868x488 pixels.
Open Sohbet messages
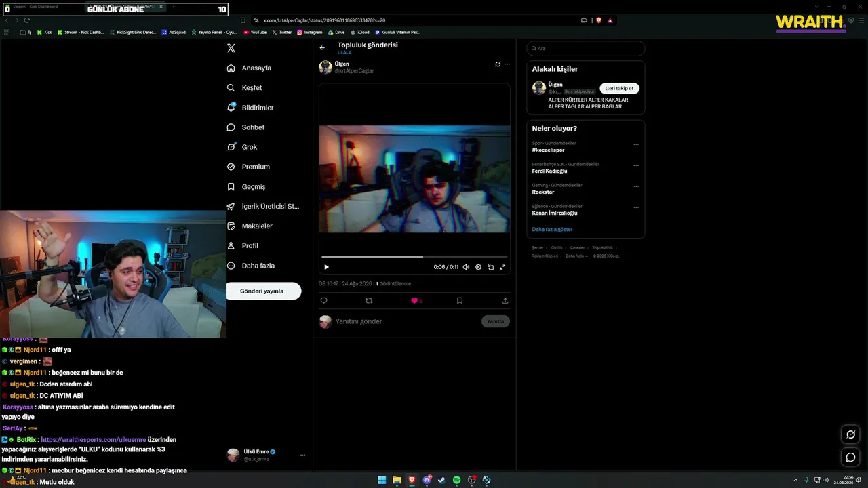tap(245, 127)
